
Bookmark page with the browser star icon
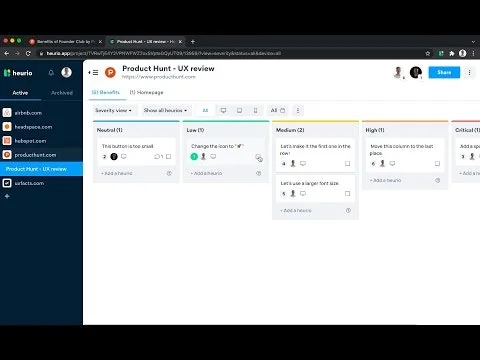pyautogui.click(x=428, y=53)
